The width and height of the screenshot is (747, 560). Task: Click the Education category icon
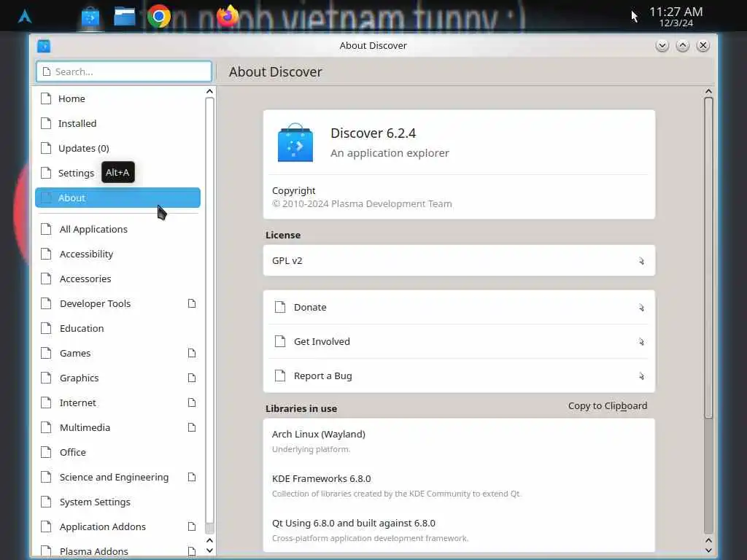[x=46, y=328]
